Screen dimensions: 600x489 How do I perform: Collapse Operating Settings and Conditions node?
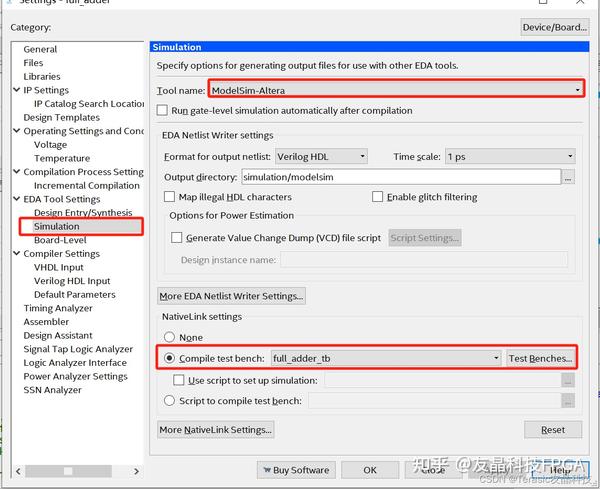(16, 131)
